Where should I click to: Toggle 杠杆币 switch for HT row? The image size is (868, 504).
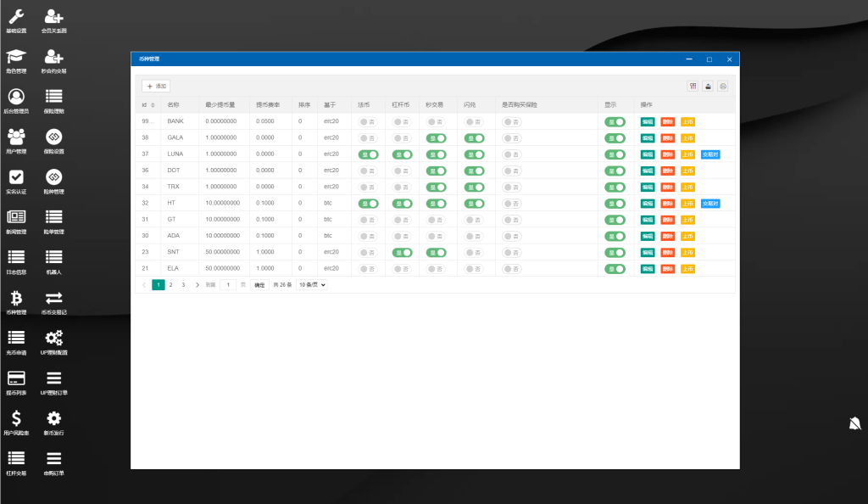[x=402, y=204]
